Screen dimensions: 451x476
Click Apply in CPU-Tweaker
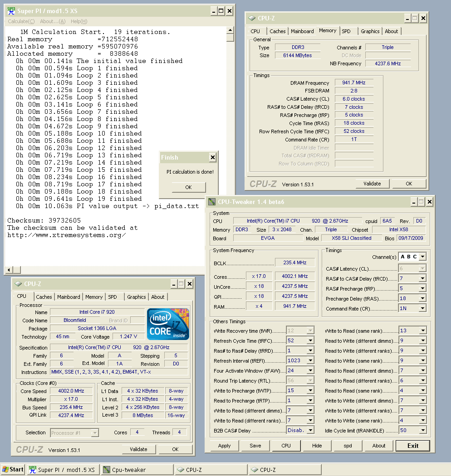pyautogui.click(x=224, y=446)
